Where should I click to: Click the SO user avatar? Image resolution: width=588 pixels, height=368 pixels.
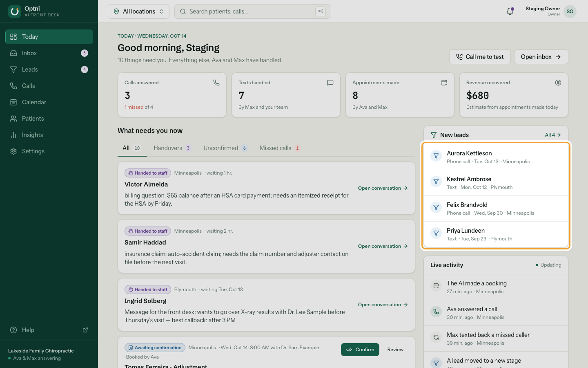coord(570,11)
